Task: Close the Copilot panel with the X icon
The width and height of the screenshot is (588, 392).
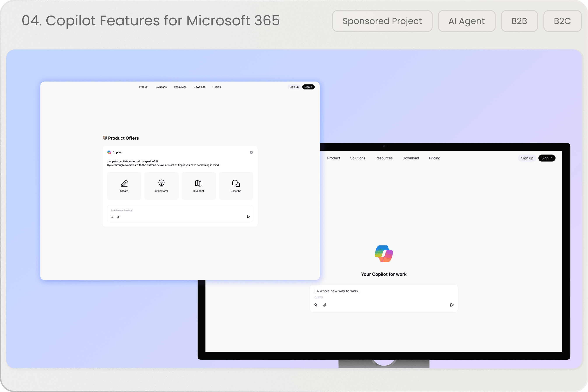Action: click(251, 152)
